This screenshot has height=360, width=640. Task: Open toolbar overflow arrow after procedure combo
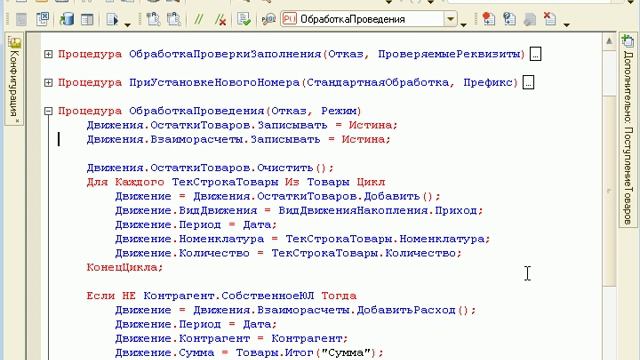pyautogui.click(x=463, y=25)
